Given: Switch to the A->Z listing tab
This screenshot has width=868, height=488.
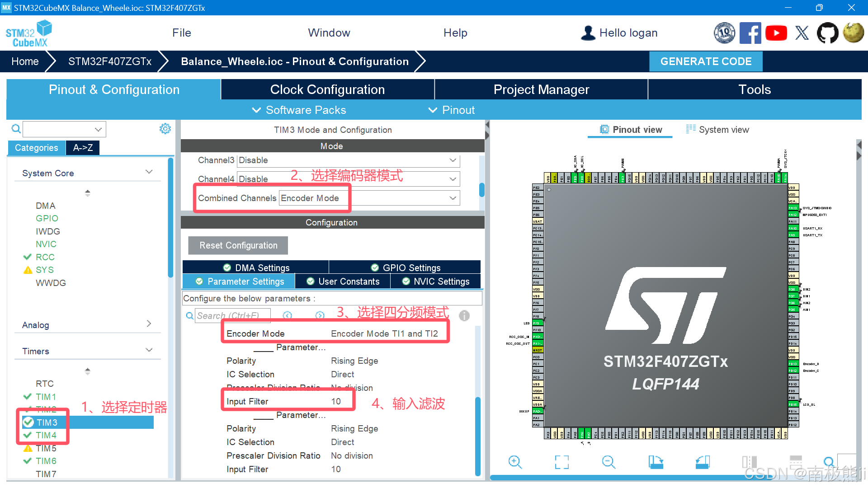Looking at the screenshot, I should (x=83, y=148).
